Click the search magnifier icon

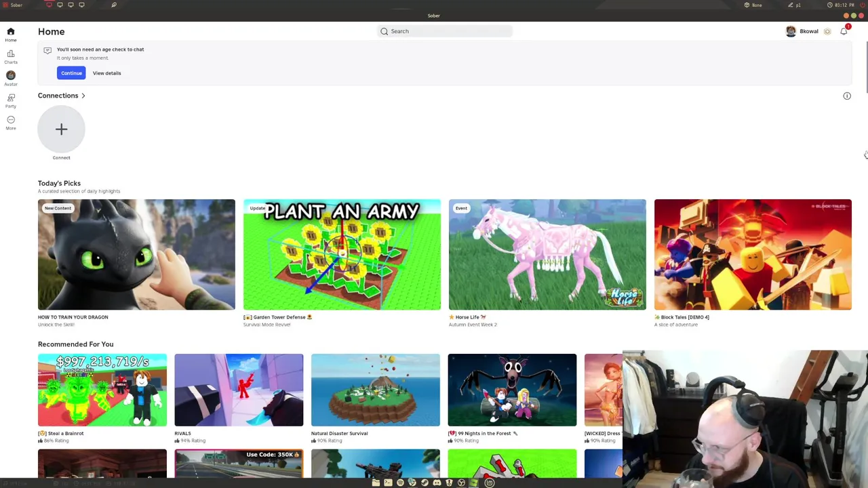tap(384, 31)
